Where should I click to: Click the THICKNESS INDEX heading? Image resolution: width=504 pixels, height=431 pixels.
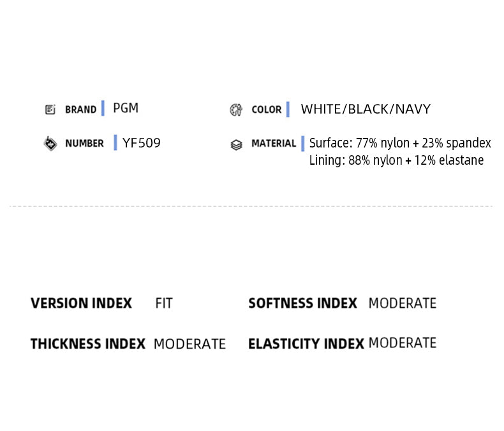[x=88, y=344]
